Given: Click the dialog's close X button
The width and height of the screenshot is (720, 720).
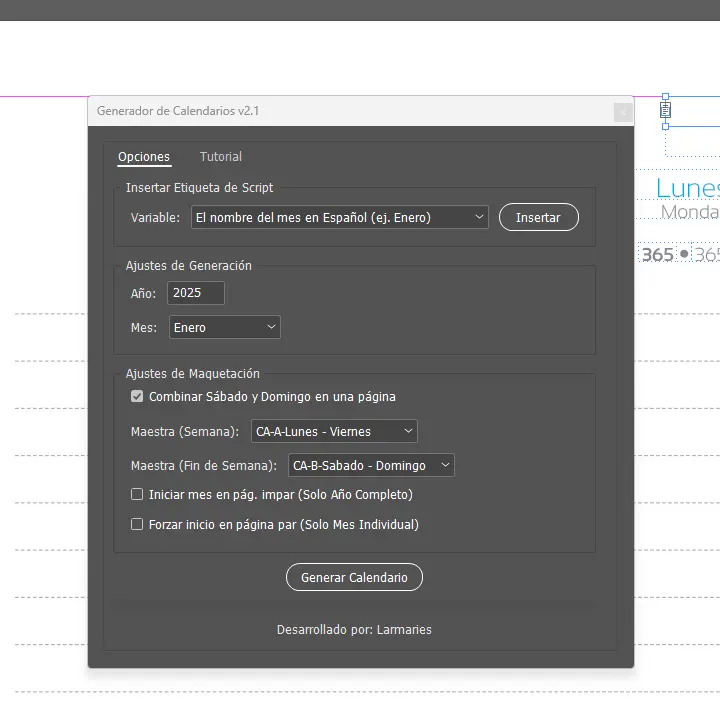Looking at the screenshot, I should pyautogui.click(x=623, y=112).
